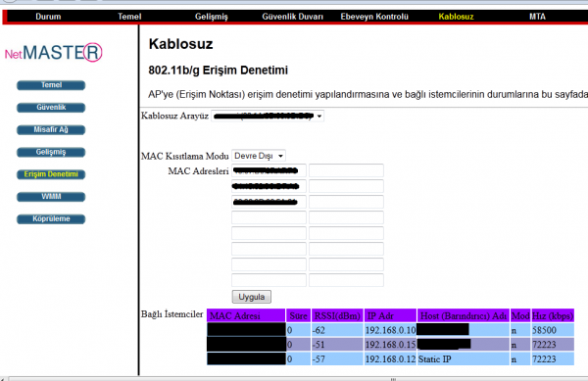Viewport: 588px width, 381px height.
Task: Open Gelişmiş in the sidebar
Action: [51, 152]
